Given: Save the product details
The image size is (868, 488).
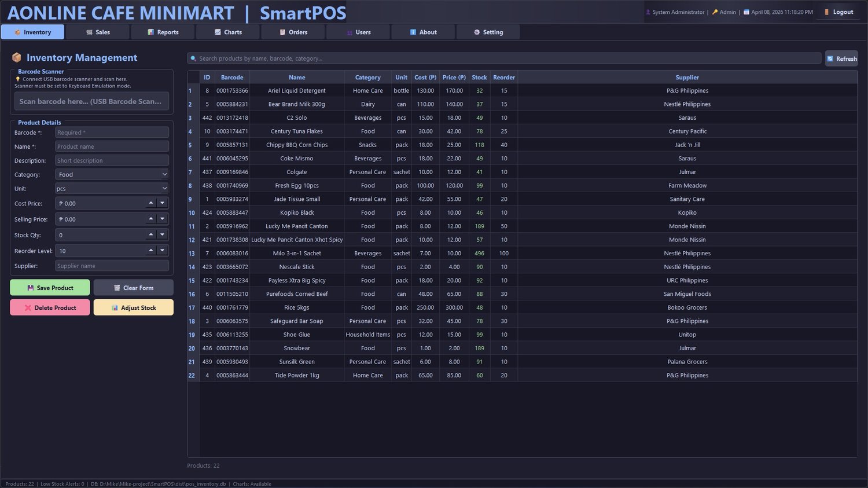Looking at the screenshot, I should coord(50,288).
